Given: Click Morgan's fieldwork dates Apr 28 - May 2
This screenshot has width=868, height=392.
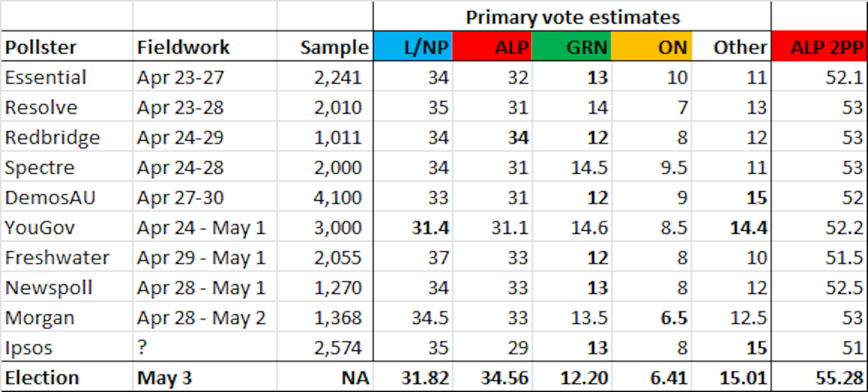Looking at the screenshot, I should pyautogui.click(x=201, y=318).
